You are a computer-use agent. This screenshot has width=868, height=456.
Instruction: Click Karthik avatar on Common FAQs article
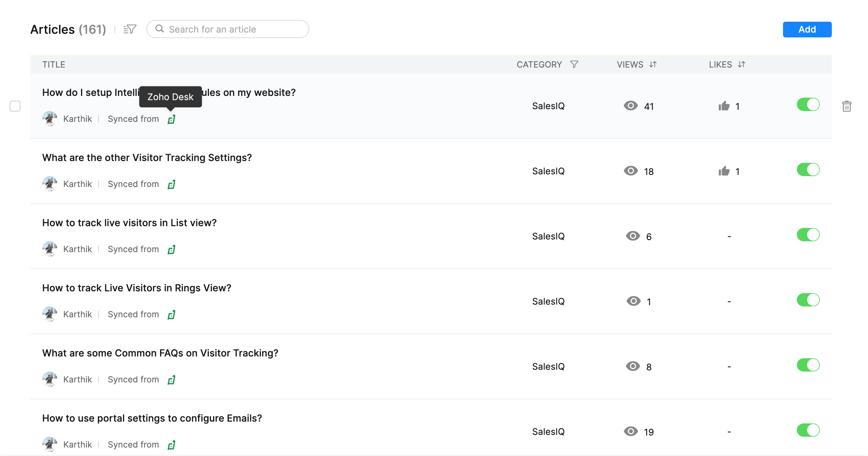coord(50,379)
